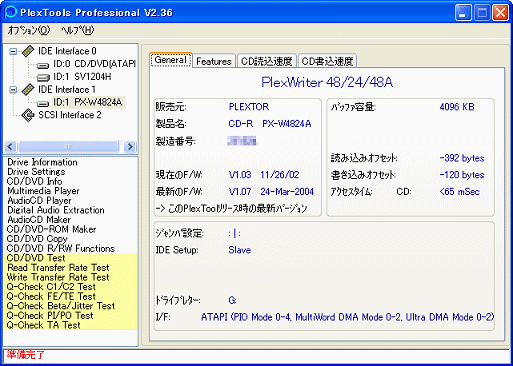The width and height of the screenshot is (513, 366).
Task: Open Q-Check C1/C2 Test
Action: pyautogui.click(x=51, y=287)
